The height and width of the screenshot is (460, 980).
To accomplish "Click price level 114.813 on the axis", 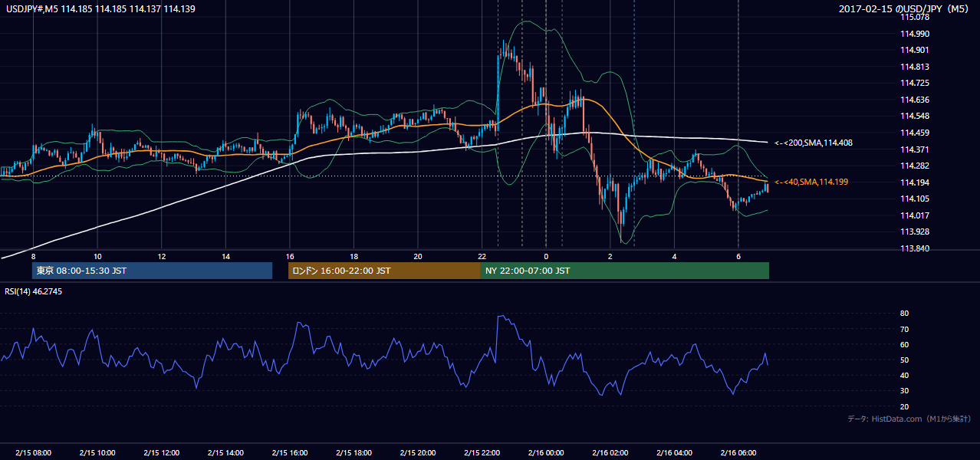I will click(915, 67).
